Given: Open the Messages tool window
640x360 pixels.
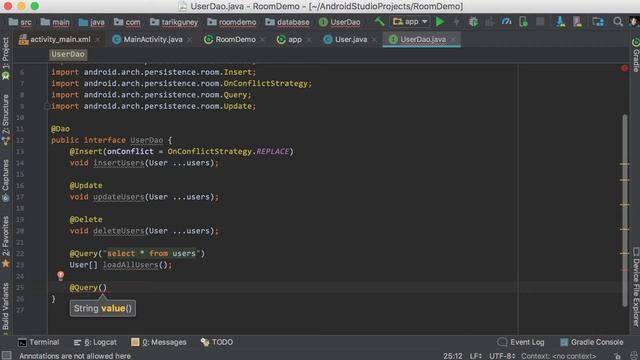Looking at the screenshot, I should click(x=158, y=342).
